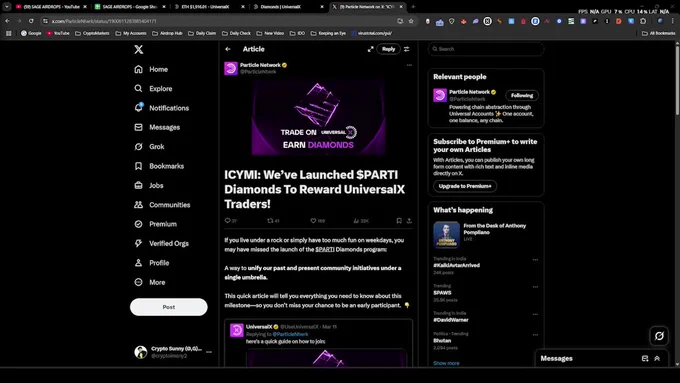The height and width of the screenshot is (383, 680).
Task: Click the browser address bar URL
Action: pos(104,21)
